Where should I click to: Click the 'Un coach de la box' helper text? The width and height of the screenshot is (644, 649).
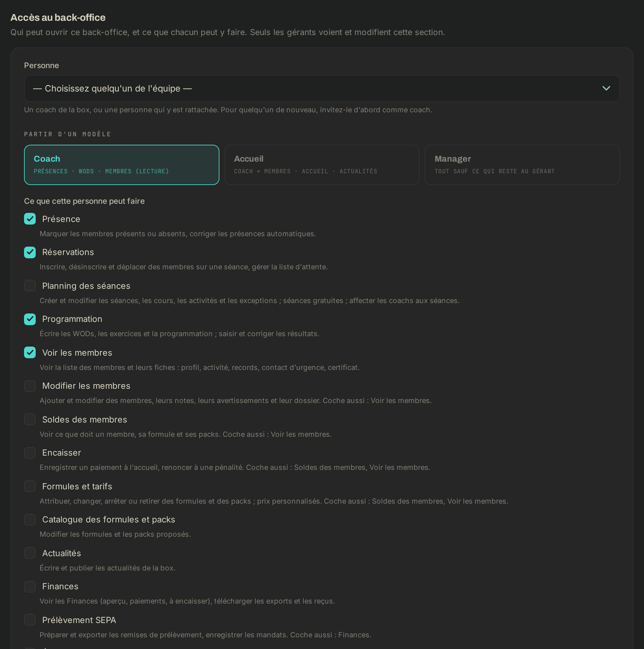coord(228,110)
